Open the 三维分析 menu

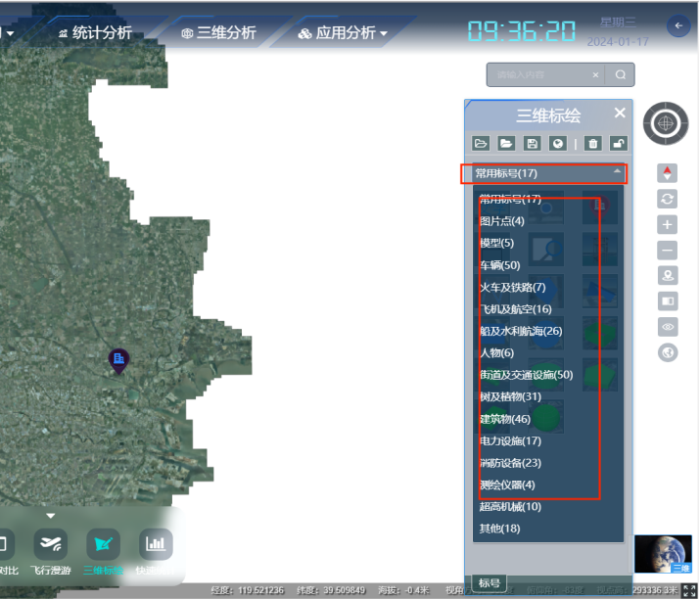218,32
